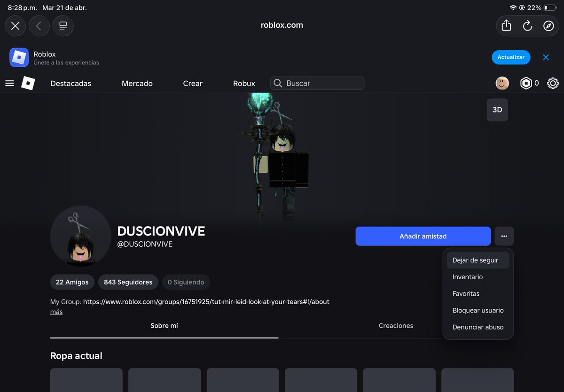Viewport: 564px width, 392px height.
Task: Open the reader view icon
Action: pyautogui.click(x=63, y=26)
